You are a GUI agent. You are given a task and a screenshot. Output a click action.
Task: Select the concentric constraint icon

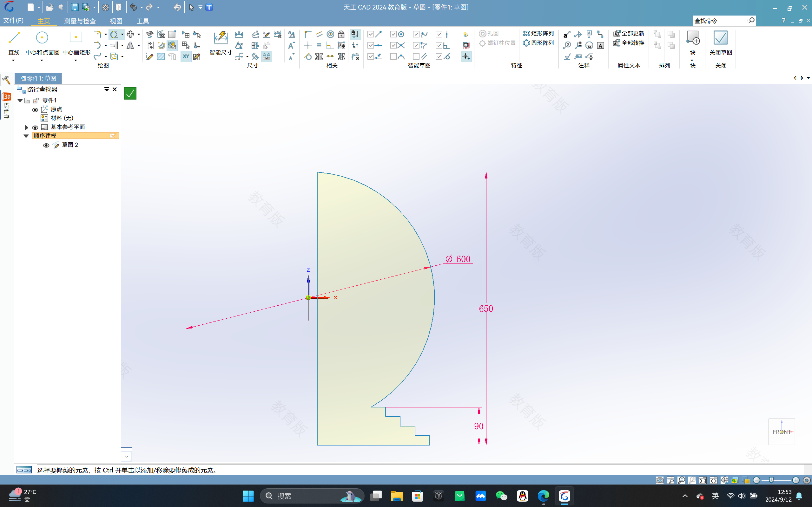[330, 34]
